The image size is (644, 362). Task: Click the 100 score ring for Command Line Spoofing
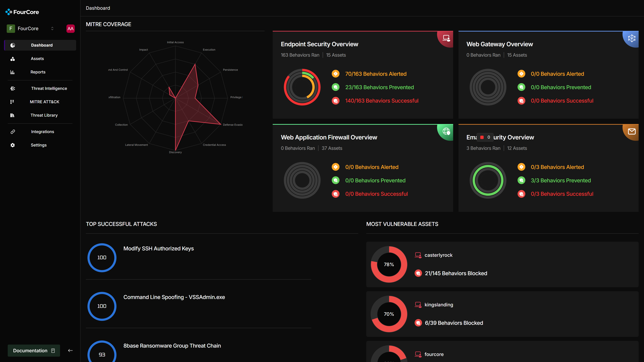pos(102,306)
